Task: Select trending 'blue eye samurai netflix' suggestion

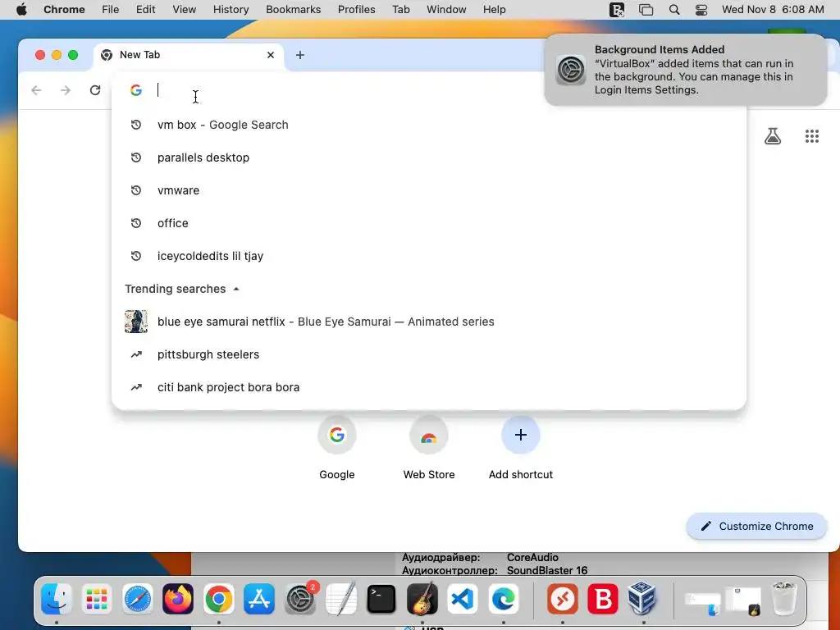Action: (x=428, y=322)
